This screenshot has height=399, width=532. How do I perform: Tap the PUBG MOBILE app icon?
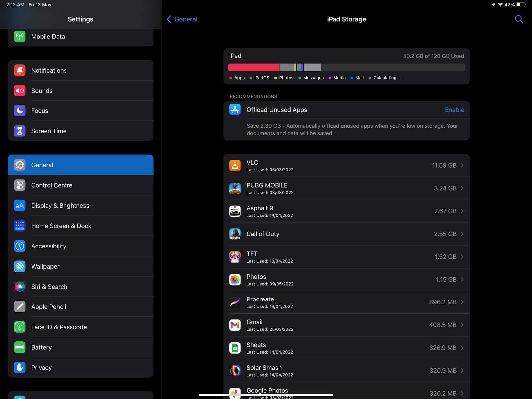coord(235,188)
